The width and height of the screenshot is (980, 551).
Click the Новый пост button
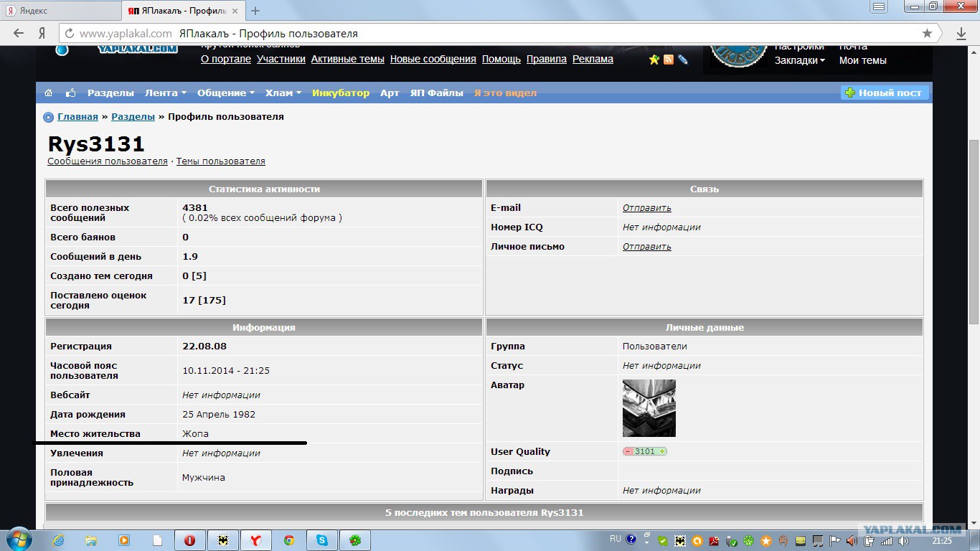coord(885,93)
